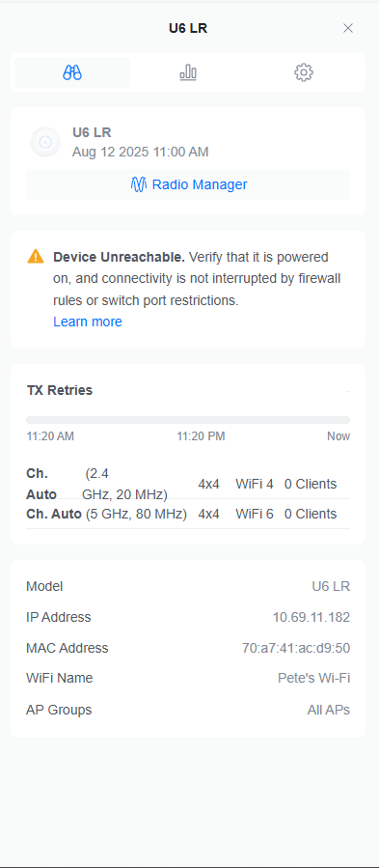Click the 11:20 PM timeline label
The image size is (379, 868).
(201, 436)
